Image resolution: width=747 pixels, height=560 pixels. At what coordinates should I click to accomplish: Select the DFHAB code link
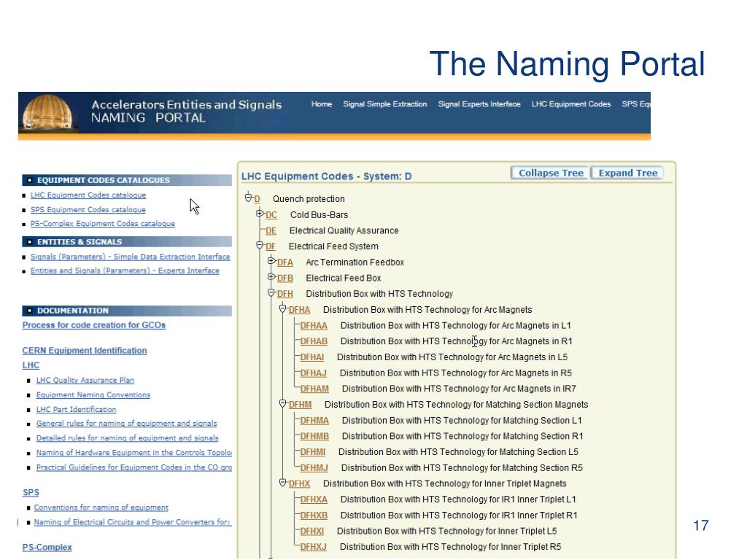(314, 341)
